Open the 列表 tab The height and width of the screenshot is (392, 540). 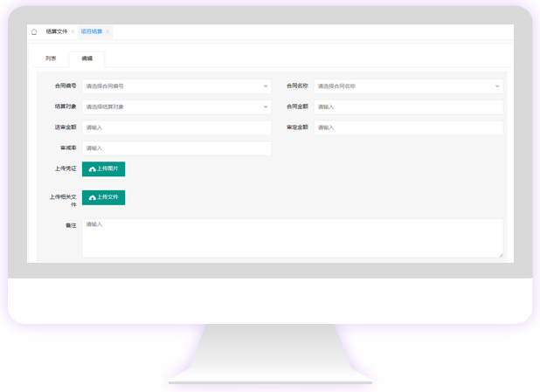coord(51,58)
